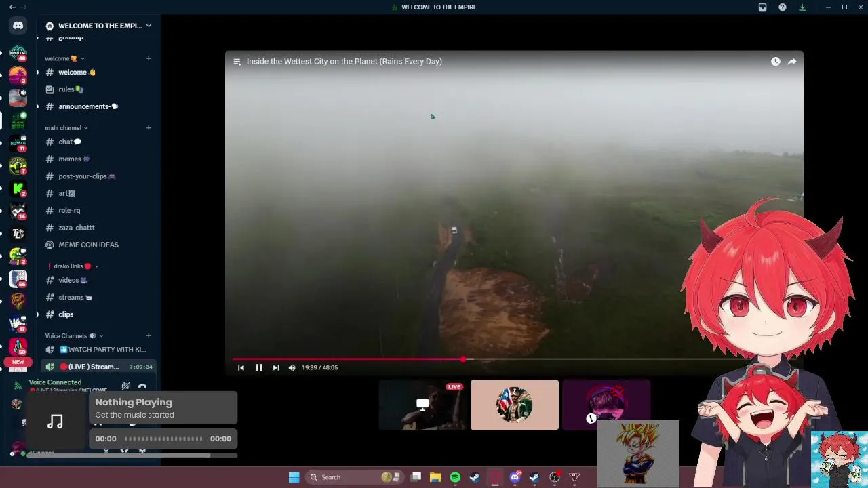Open OBS Studio from the taskbar
This screenshot has width=868, height=488.
(554, 477)
